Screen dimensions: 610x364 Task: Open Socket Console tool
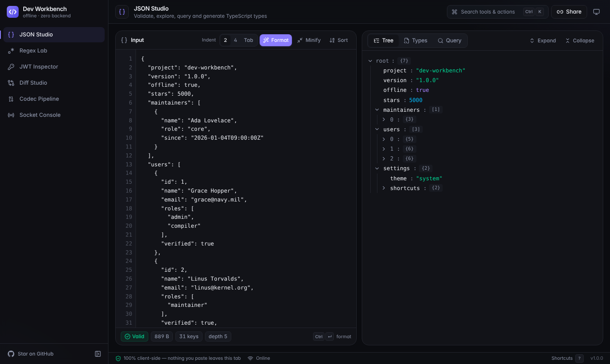[54, 115]
